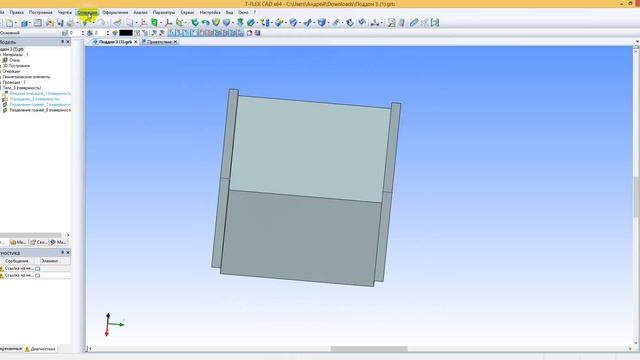
Task: Click the 3D viewport vertical scrollbar
Action: click(636, 197)
